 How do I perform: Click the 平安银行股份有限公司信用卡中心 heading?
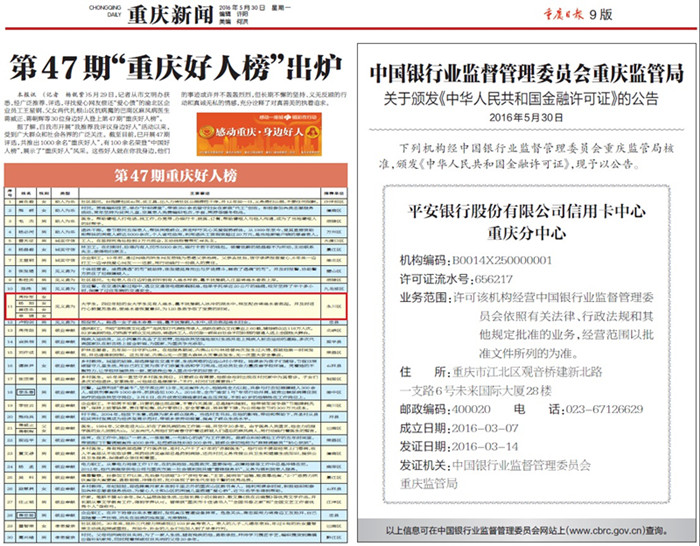pos(527,211)
